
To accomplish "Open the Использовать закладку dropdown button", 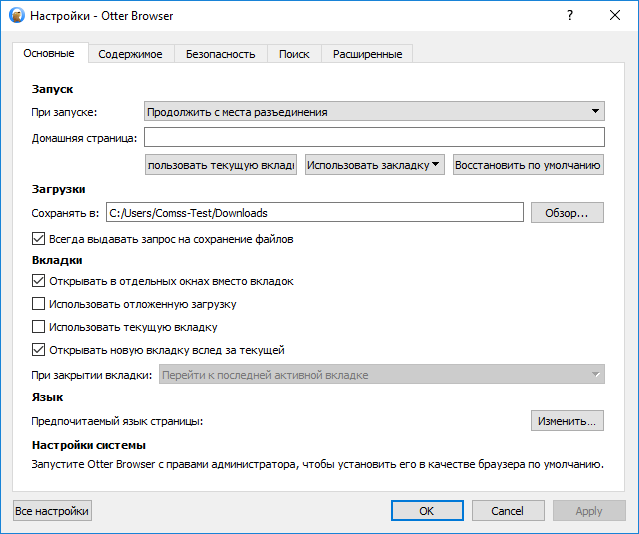I will [375, 165].
